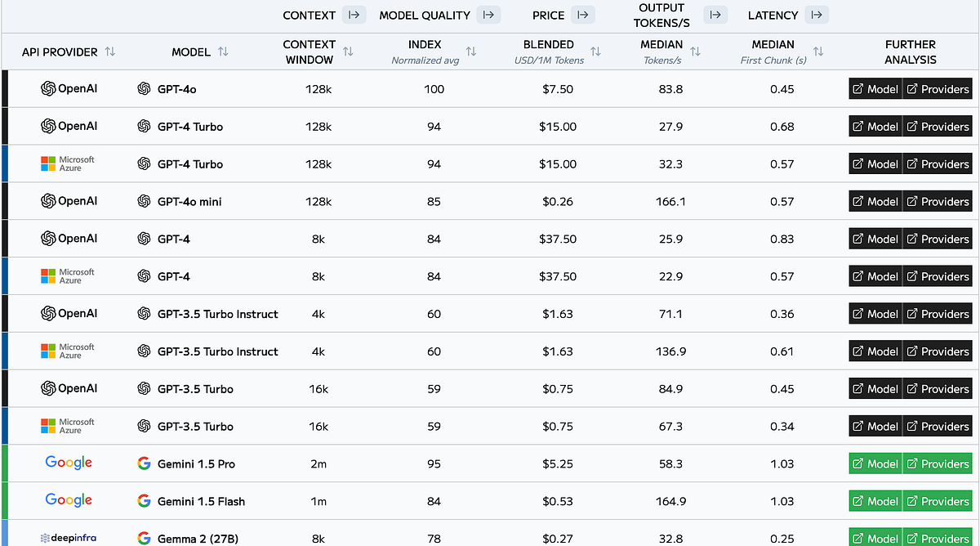
Task: Click the Gemma 2 model icon
Action: (144, 539)
